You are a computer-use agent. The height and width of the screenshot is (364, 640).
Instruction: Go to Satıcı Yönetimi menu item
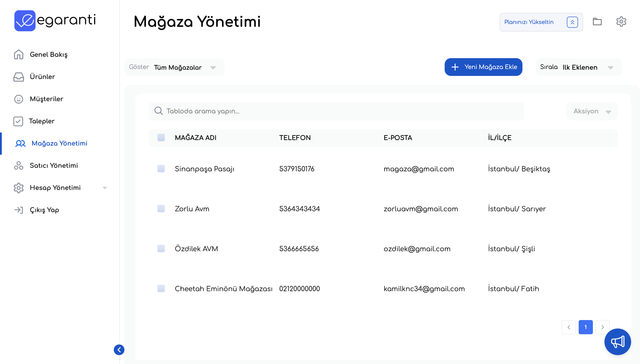click(x=54, y=166)
